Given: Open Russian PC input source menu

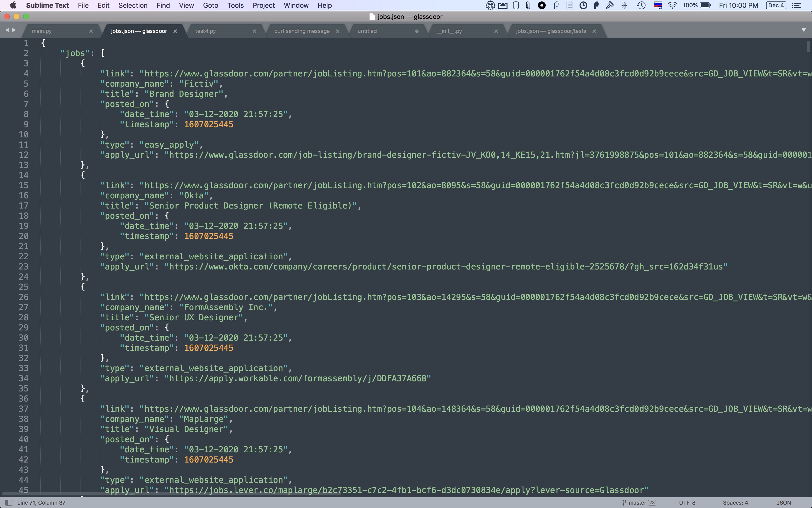Looking at the screenshot, I should 658,5.
